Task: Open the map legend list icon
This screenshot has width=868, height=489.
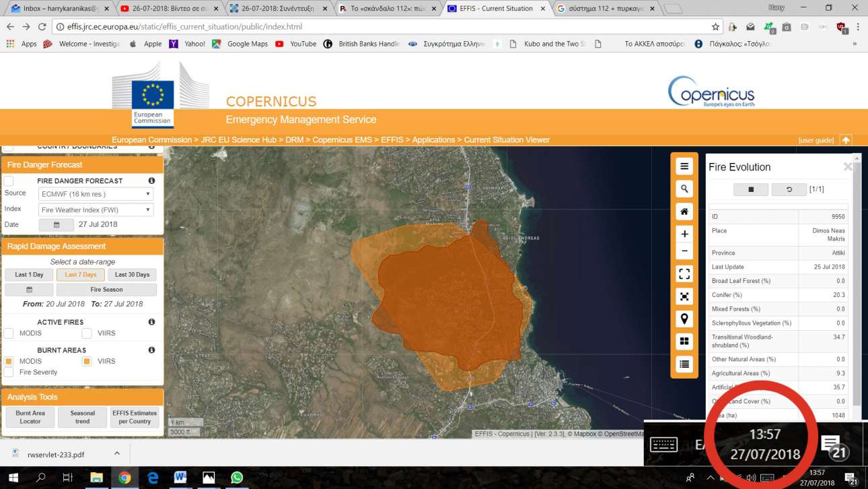Action: click(684, 364)
